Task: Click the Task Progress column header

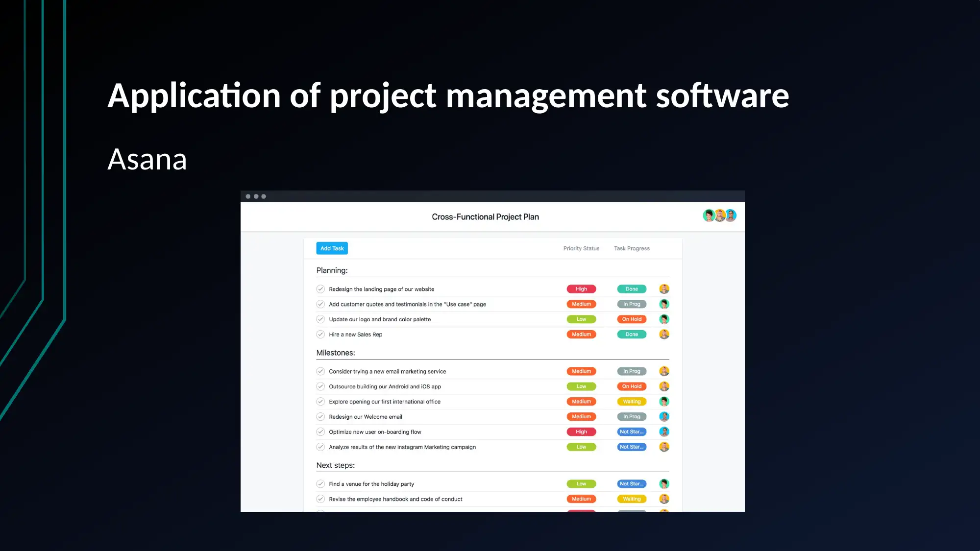Action: point(631,248)
